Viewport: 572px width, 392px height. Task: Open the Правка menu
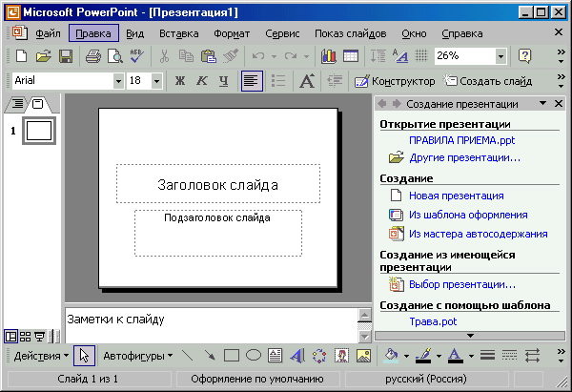click(x=93, y=33)
